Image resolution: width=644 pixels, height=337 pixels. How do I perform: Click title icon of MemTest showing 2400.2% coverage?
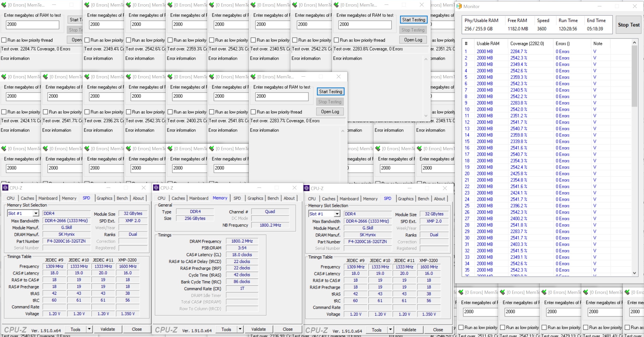point(170,77)
